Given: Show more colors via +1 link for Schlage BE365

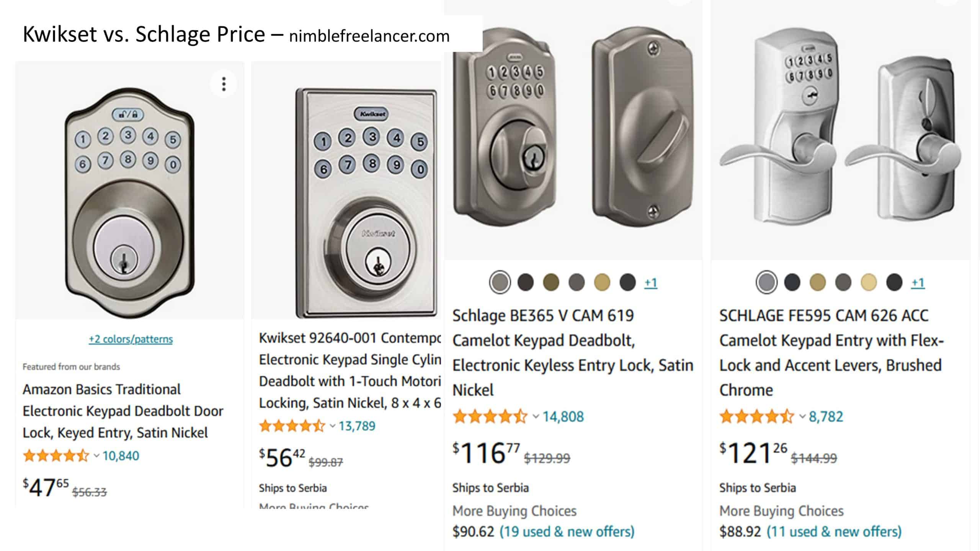Looking at the screenshot, I should tap(650, 283).
